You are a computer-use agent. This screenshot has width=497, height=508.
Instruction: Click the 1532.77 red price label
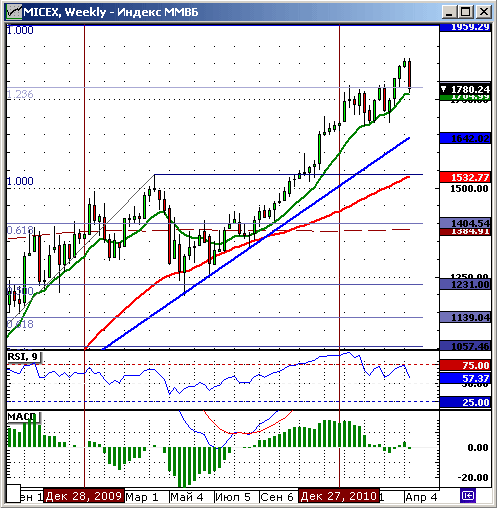(x=465, y=177)
